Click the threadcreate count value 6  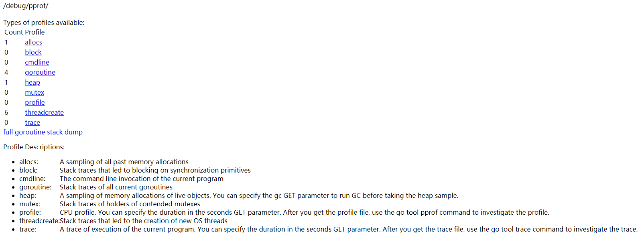click(6, 112)
